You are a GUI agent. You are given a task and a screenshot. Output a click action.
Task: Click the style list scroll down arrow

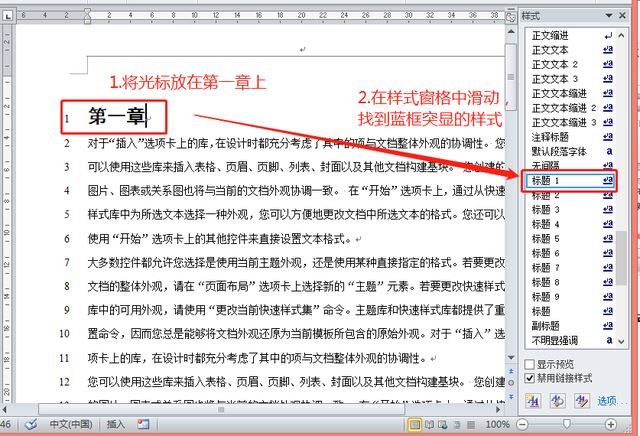[x=621, y=342]
